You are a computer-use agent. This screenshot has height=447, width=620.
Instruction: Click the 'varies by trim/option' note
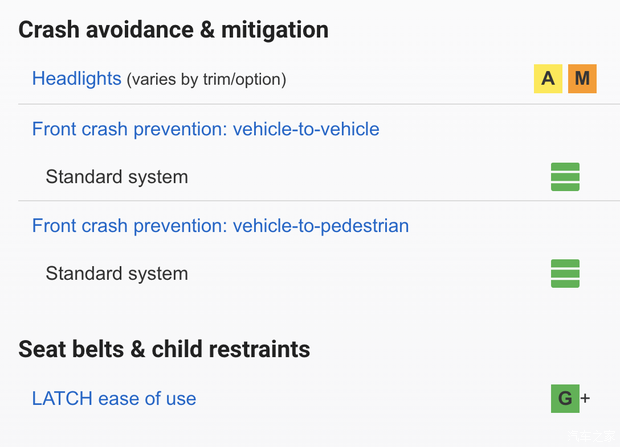206,79
